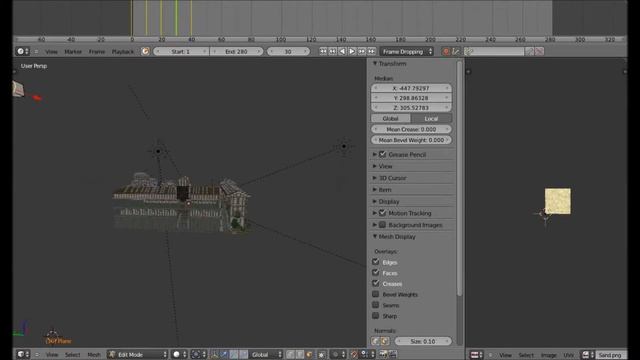
Task: Expand the Item panel
Action: 375,190
